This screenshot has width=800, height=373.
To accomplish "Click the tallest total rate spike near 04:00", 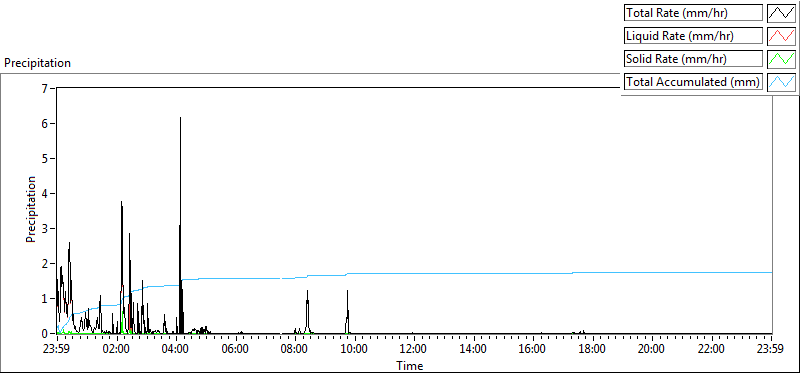I will 180,225.
